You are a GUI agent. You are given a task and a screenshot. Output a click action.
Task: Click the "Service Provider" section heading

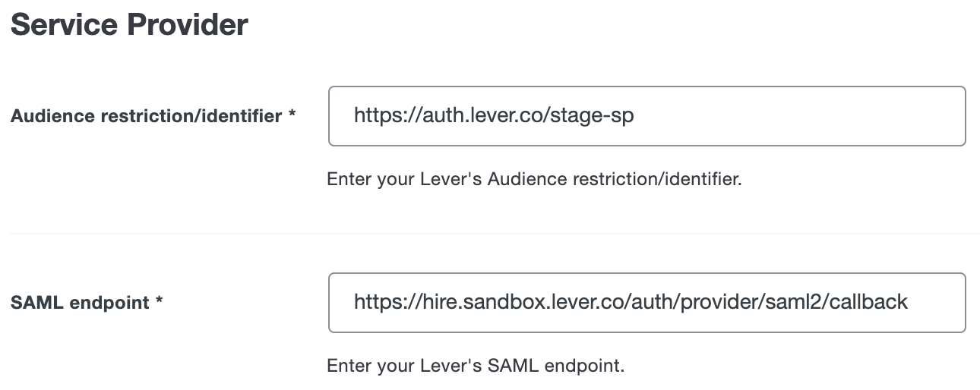click(x=129, y=24)
